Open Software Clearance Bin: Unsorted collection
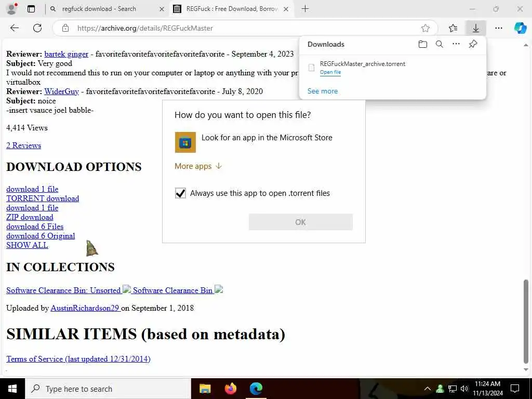The height and width of the screenshot is (399, 532). coord(63,290)
